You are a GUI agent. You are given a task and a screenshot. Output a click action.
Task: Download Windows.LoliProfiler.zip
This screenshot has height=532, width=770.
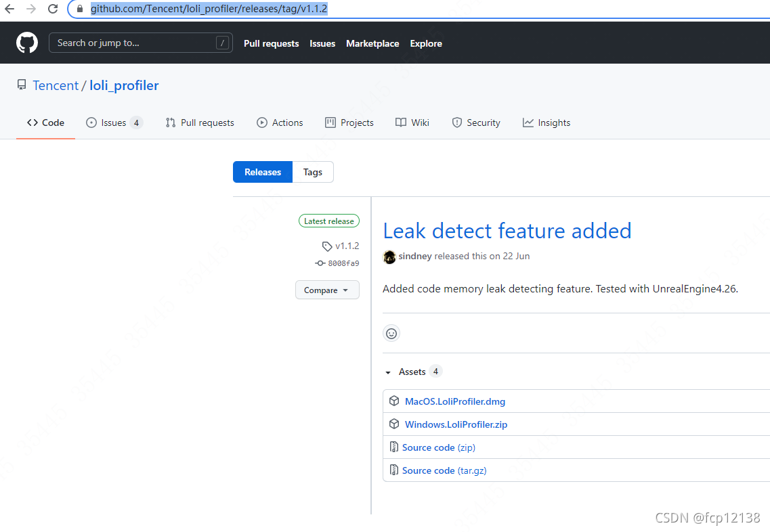[x=456, y=424]
